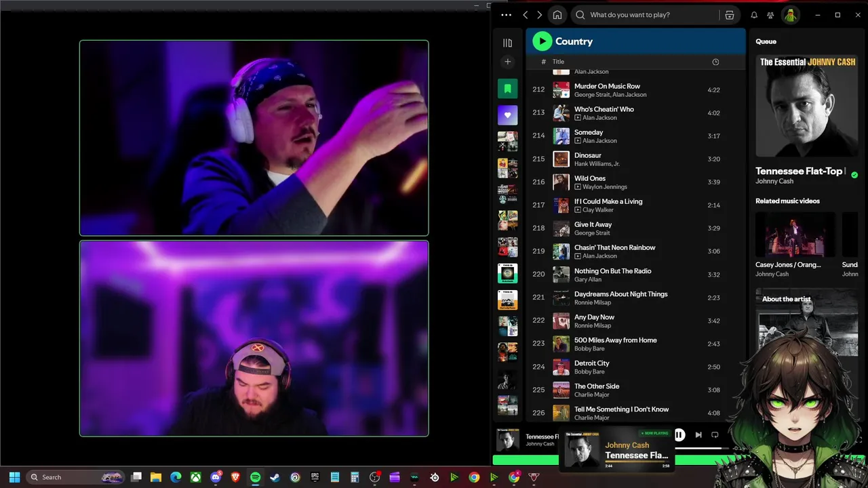Open the green bookmark Your Episodes item
The image size is (868, 488).
pyautogui.click(x=507, y=89)
